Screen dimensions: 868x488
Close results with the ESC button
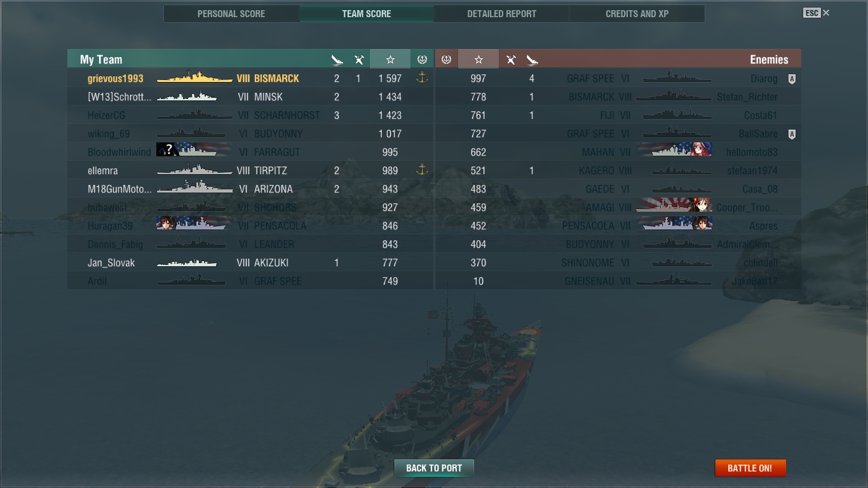click(817, 13)
